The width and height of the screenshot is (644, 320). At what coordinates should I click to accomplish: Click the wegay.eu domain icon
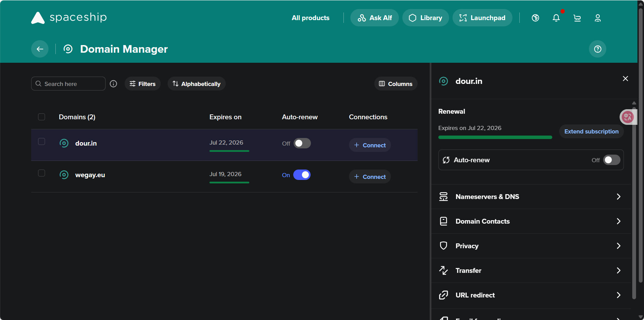tap(64, 175)
